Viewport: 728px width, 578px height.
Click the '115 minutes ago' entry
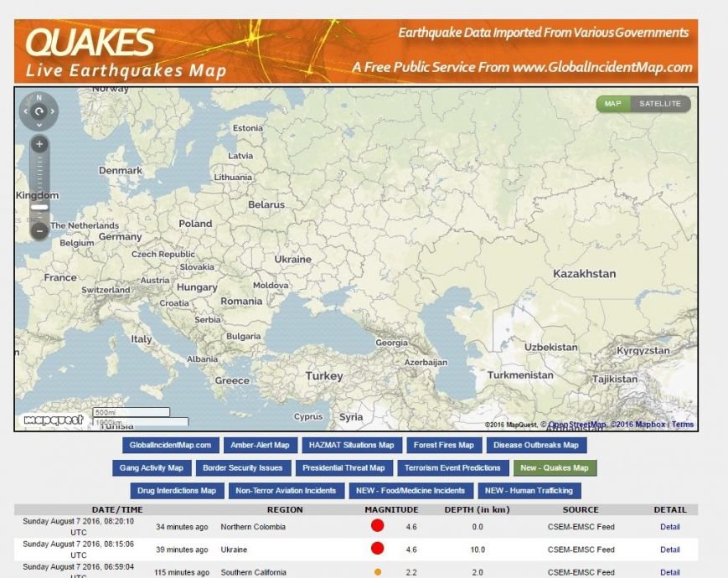tap(182, 572)
